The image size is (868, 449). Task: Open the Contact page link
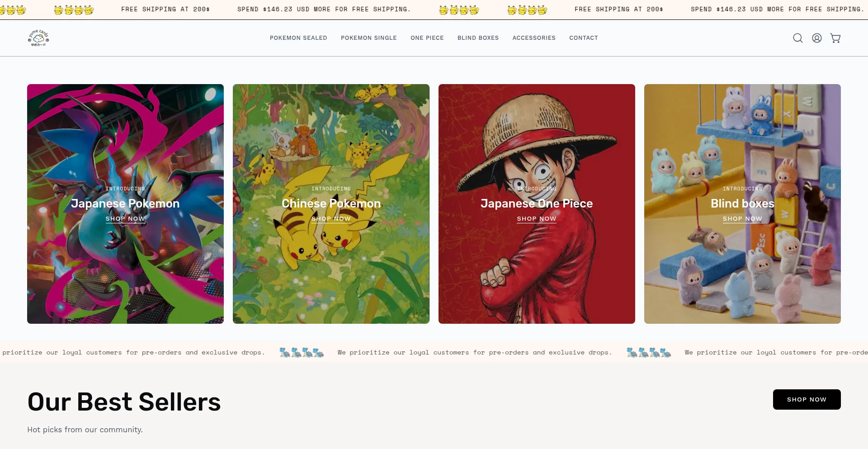584,38
